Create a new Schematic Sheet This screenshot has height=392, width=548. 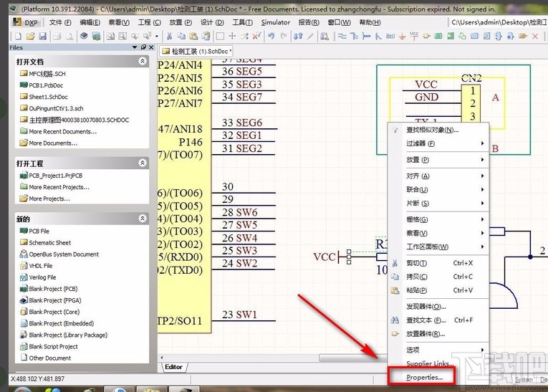[x=49, y=243]
